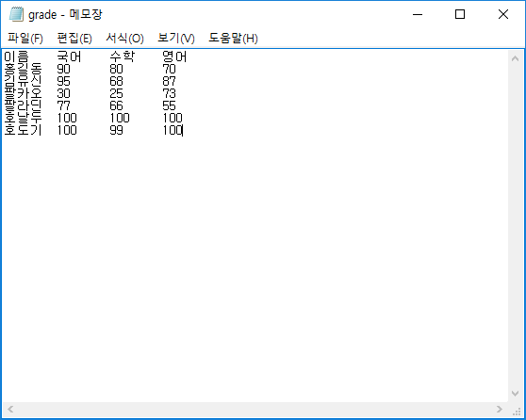Click the horizontal scrollbar left arrow
Image resolution: width=526 pixels, height=420 pixels.
10,410
